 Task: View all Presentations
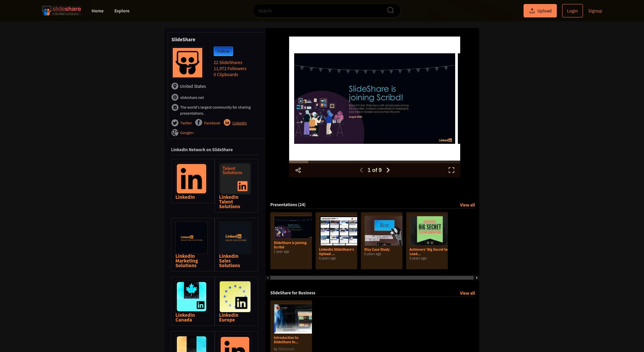467,205
